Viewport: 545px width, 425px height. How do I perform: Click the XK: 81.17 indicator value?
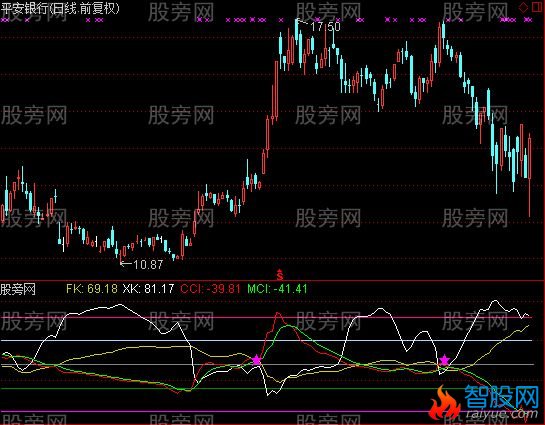[x=148, y=288]
